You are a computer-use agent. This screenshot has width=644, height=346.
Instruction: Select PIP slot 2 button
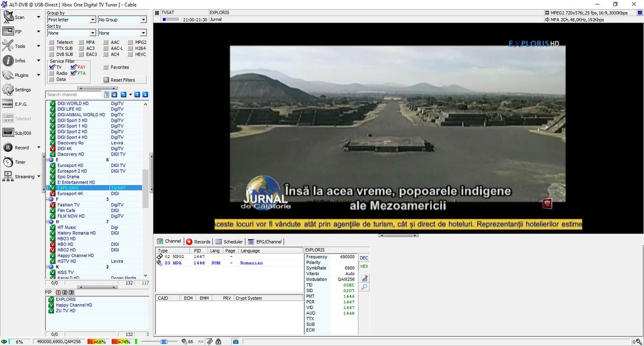point(65,292)
